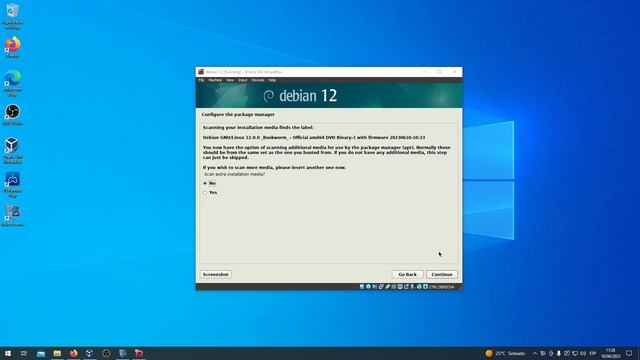
Task: Open the yellow File Explorer taskbar icon
Action: pos(57,353)
